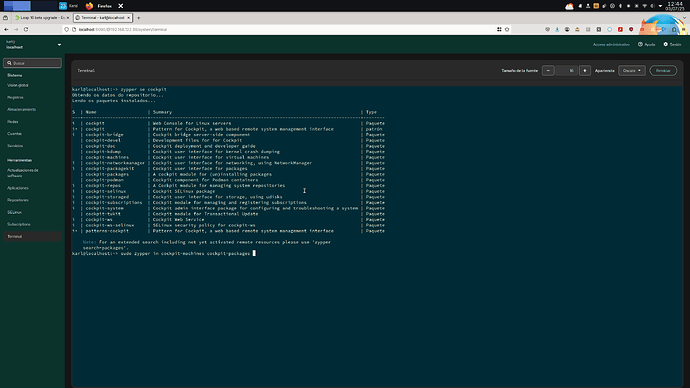Open the Ayuda help menu

pos(646,44)
